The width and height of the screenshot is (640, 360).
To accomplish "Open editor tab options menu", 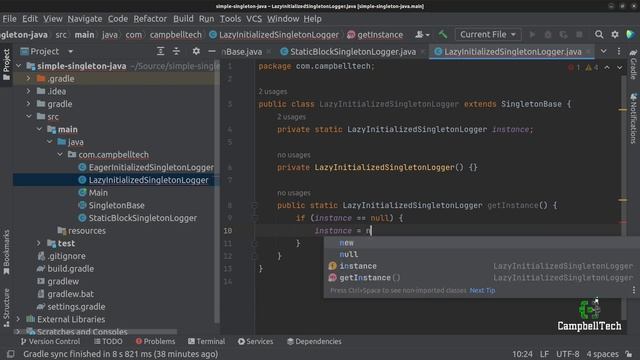I will click(x=619, y=51).
